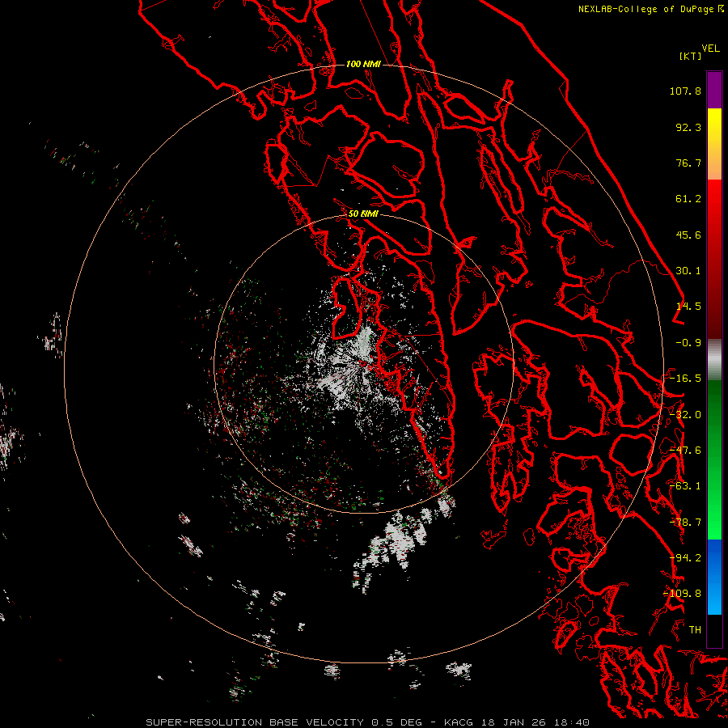Click the Super-Resolution Base Velocity caption at bottom
The height and width of the screenshot is (728, 728).
368,722
